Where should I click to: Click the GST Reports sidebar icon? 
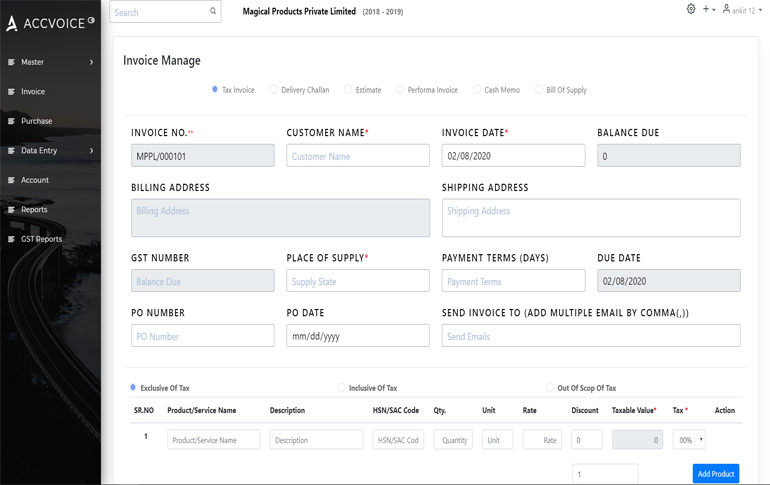point(11,239)
